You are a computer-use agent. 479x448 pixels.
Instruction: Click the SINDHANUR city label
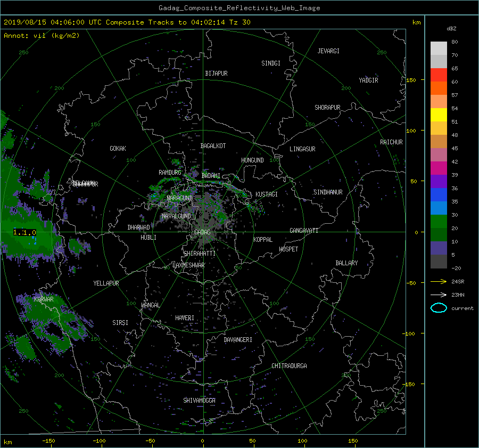[x=328, y=192]
